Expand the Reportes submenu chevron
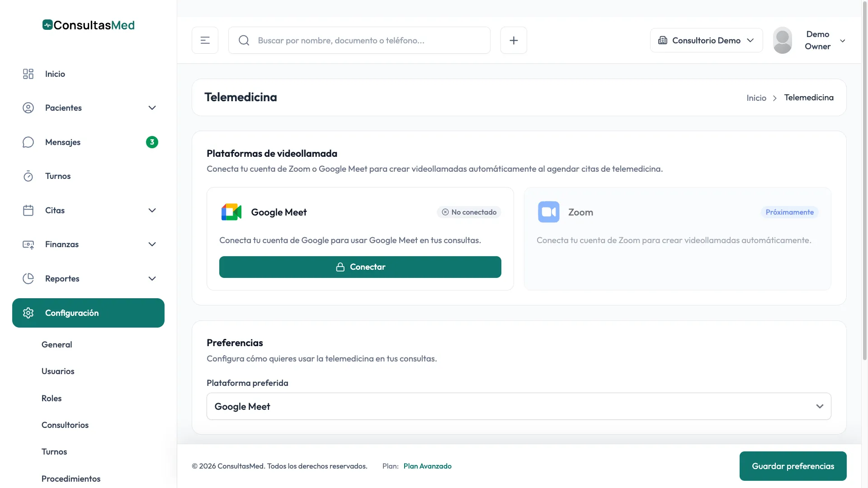The width and height of the screenshot is (868, 488). coord(152,278)
